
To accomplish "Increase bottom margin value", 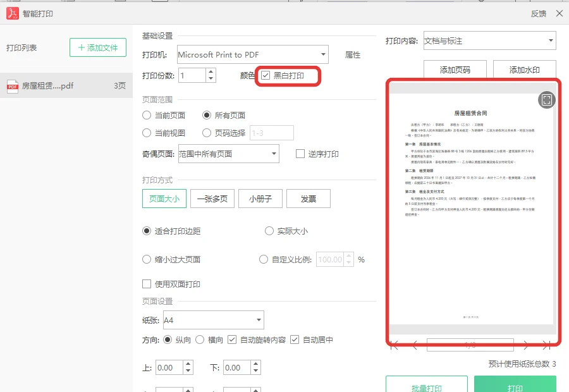I will [x=256, y=364].
